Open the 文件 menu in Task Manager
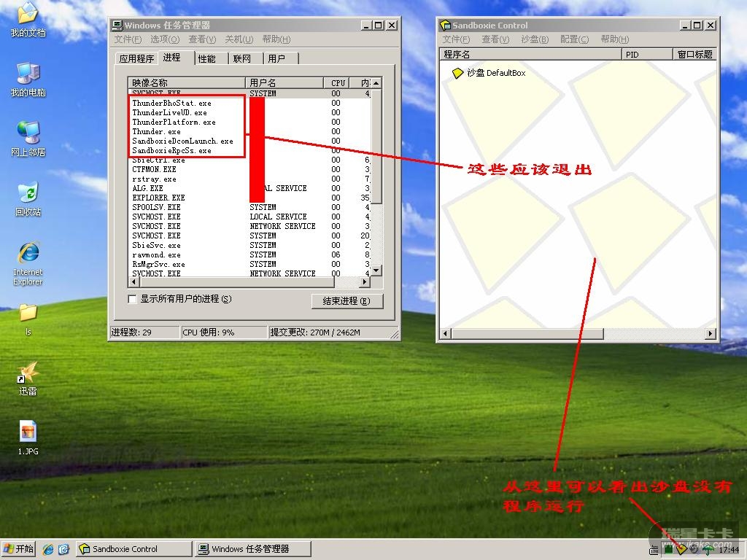747x560 pixels. tap(128, 39)
